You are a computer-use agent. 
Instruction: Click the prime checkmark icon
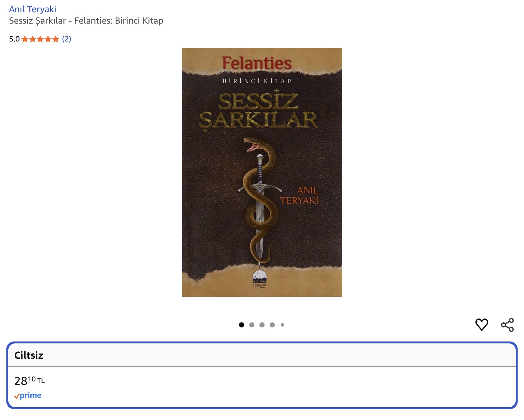tap(17, 396)
